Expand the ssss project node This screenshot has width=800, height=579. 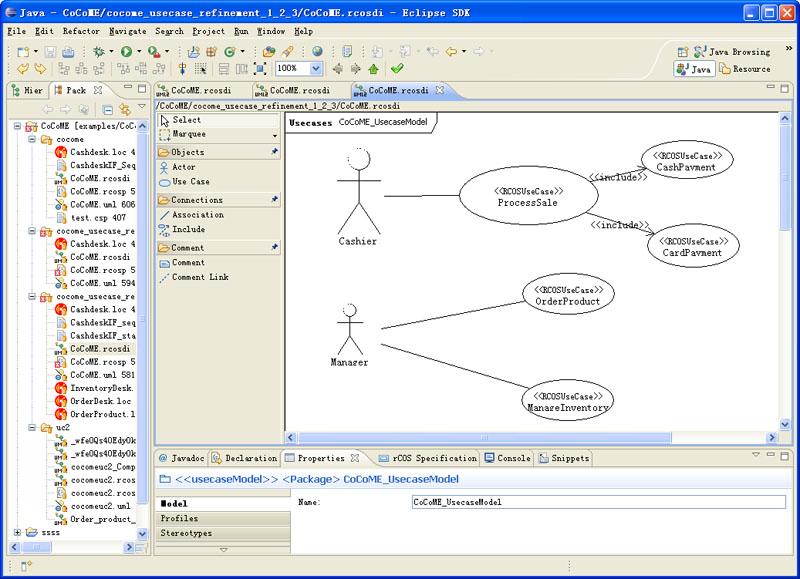[x=17, y=532]
